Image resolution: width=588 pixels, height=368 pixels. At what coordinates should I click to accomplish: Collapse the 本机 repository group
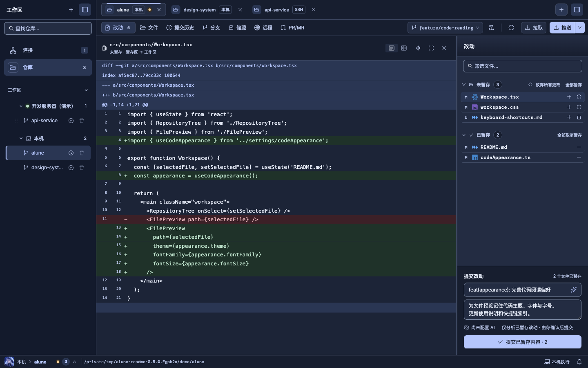(x=21, y=138)
